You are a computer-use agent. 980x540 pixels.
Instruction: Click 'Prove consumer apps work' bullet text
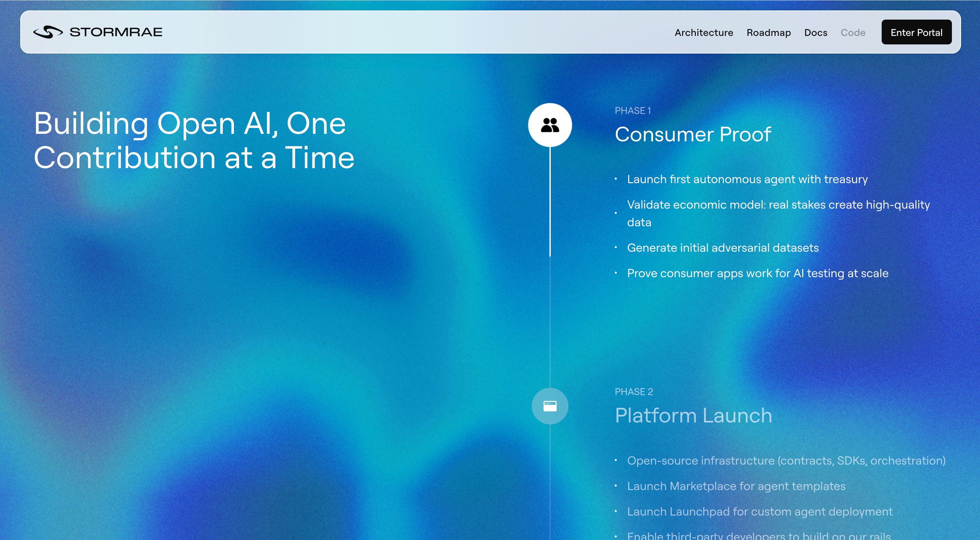[x=757, y=273]
